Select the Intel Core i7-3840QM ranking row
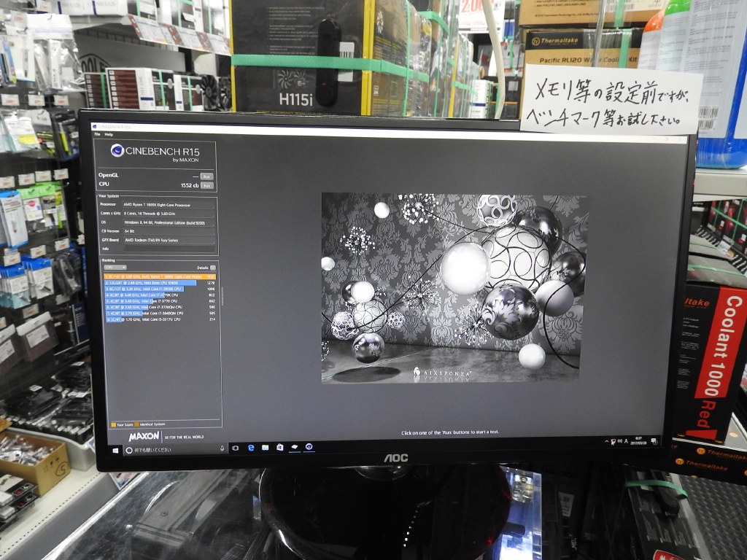The image size is (747, 560). point(160,314)
